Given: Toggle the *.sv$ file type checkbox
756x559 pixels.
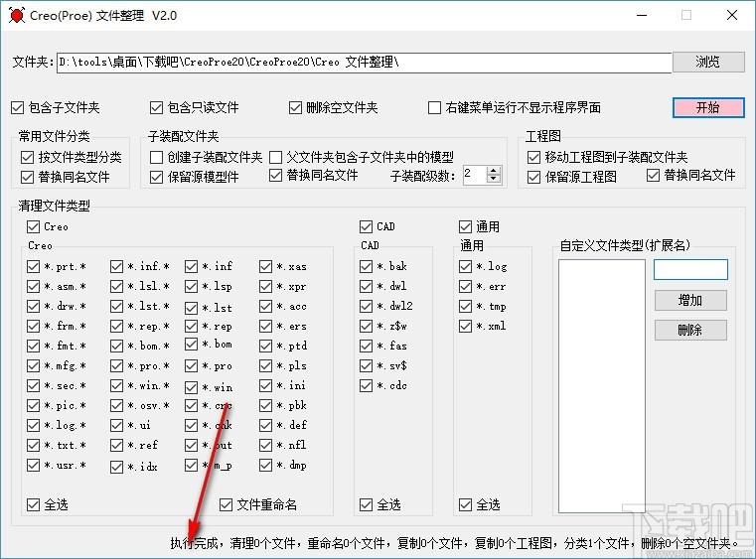Looking at the screenshot, I should coord(366,365).
